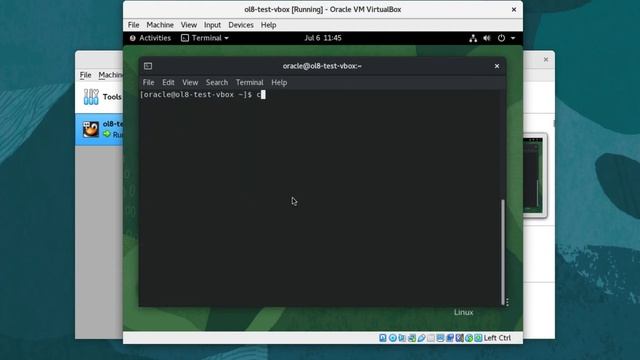Click the running green arrow status icon
Image resolution: width=640 pixels, height=360 pixels.
107,134
